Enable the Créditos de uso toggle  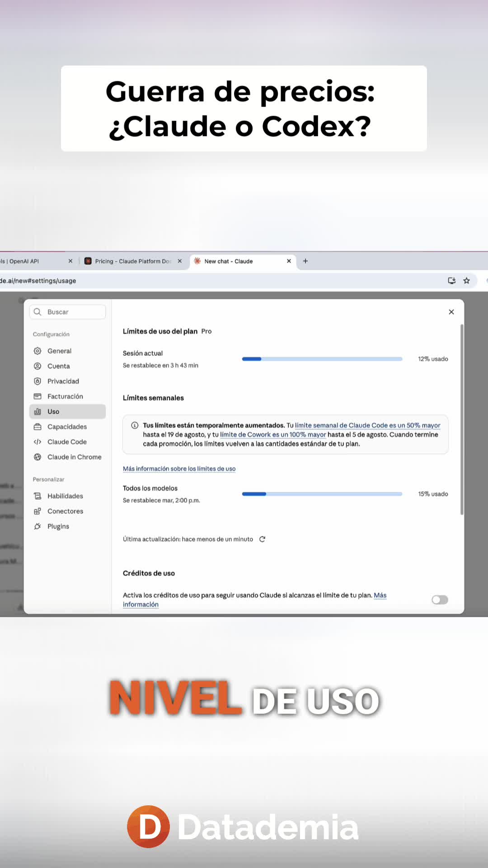440,600
